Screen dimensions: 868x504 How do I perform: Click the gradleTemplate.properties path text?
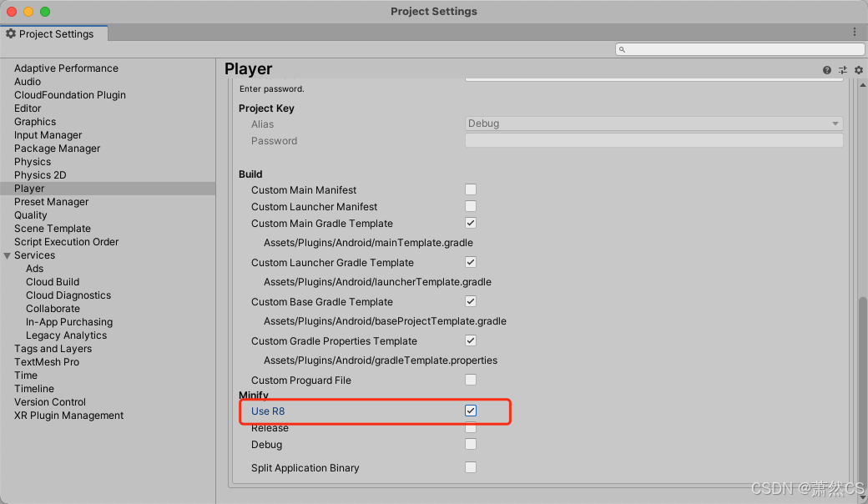point(381,360)
